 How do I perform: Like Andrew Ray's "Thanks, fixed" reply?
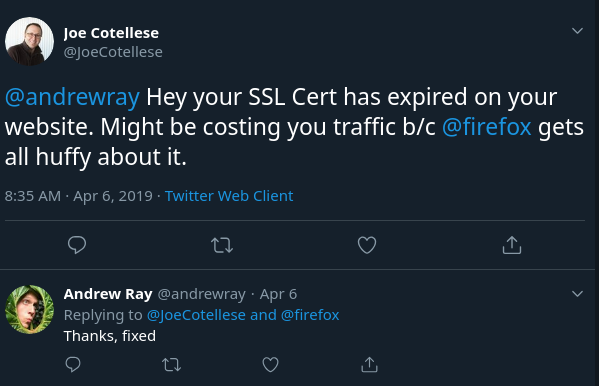click(270, 365)
